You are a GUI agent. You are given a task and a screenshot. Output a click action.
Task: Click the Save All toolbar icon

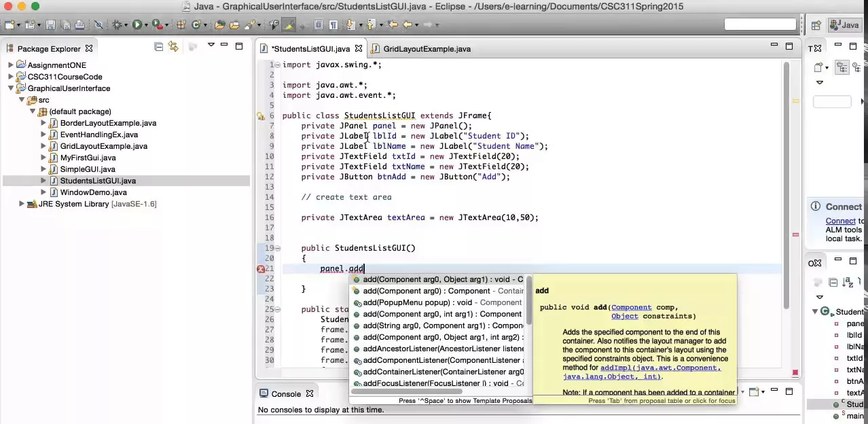click(x=65, y=25)
